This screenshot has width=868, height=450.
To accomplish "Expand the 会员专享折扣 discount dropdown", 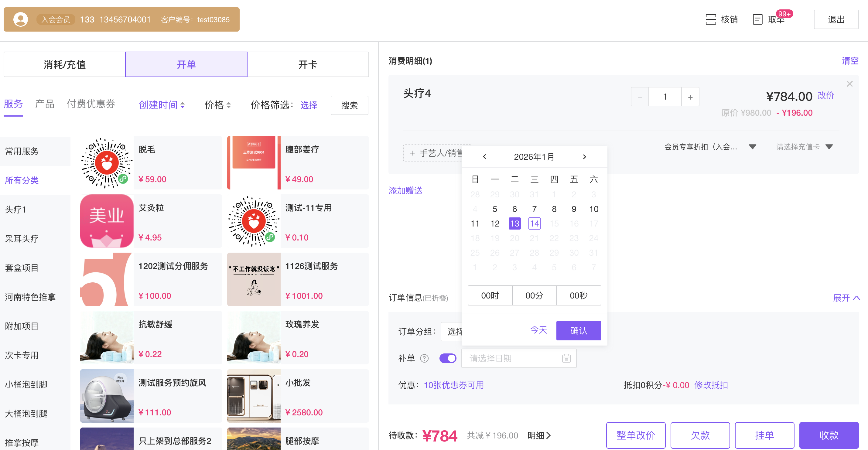I will click(752, 147).
